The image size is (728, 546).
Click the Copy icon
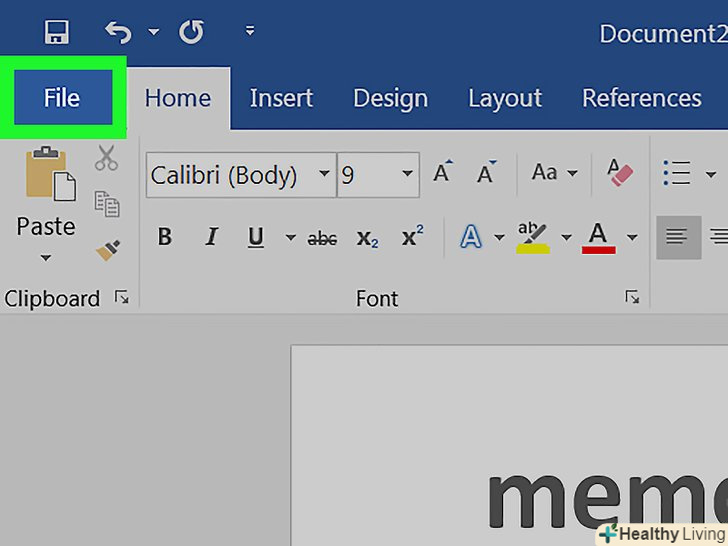(107, 203)
